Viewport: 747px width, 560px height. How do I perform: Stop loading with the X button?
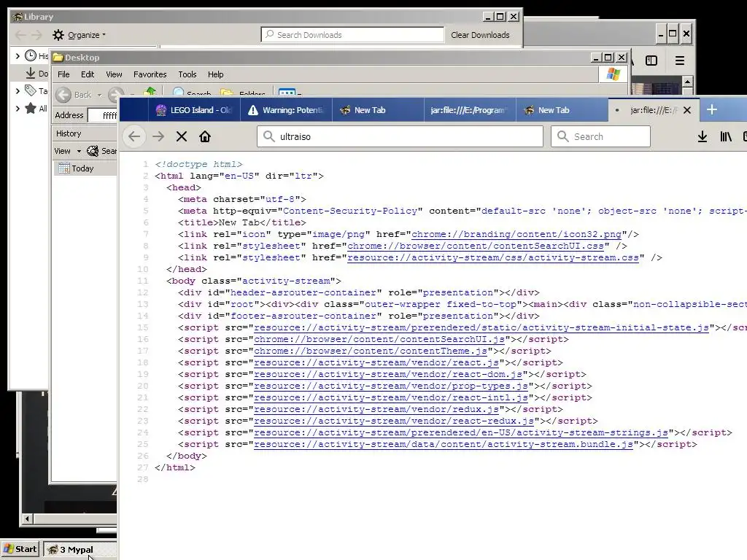click(182, 136)
